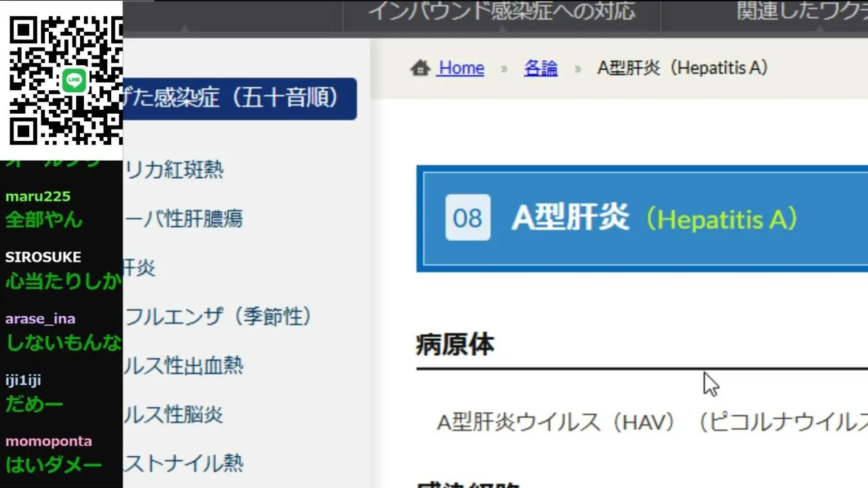Click the 病原体 section heading
Image resolution: width=868 pixels, height=488 pixels.
[455, 345]
